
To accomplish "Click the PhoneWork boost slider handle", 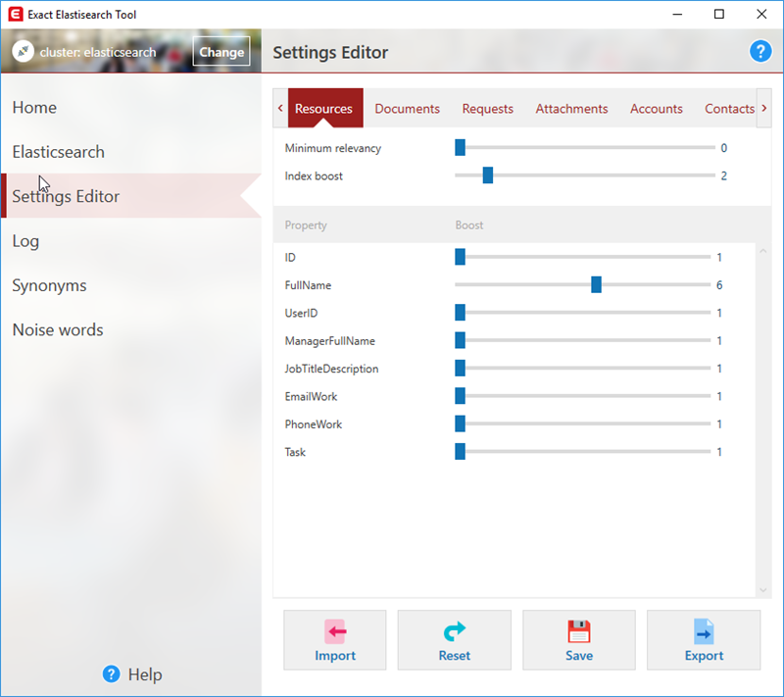I will click(460, 423).
